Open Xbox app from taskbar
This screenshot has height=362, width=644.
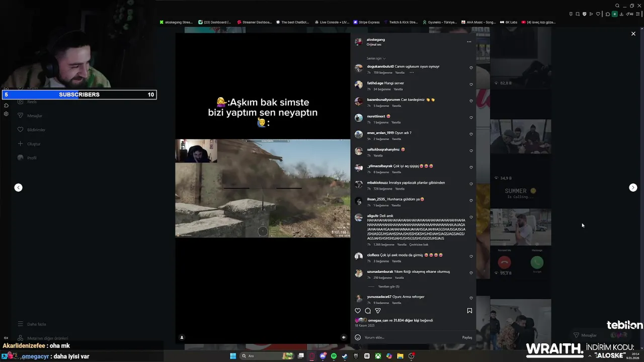pyautogui.click(x=378, y=356)
